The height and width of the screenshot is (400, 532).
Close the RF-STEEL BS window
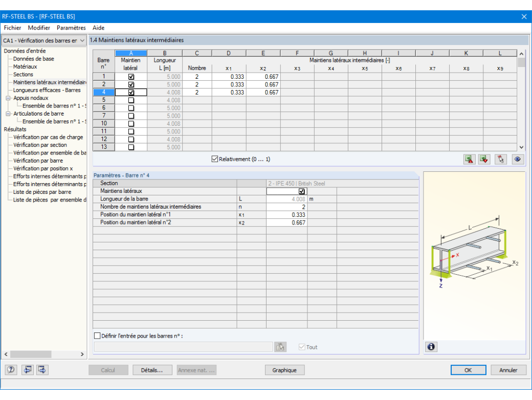click(x=524, y=17)
